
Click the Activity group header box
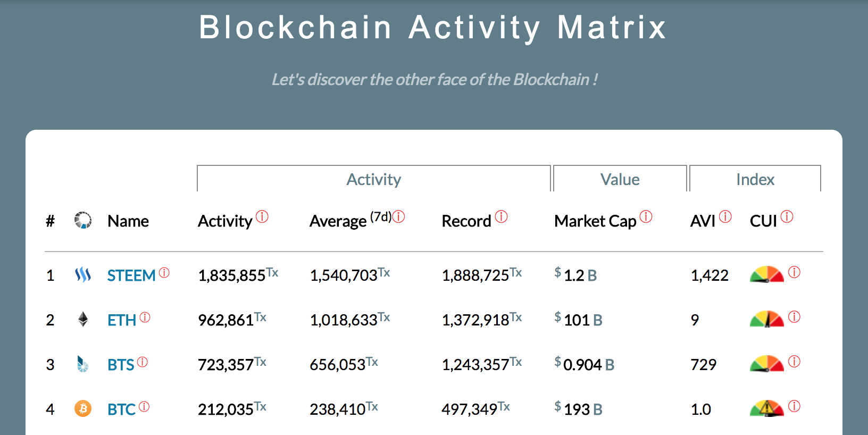pyautogui.click(x=374, y=179)
